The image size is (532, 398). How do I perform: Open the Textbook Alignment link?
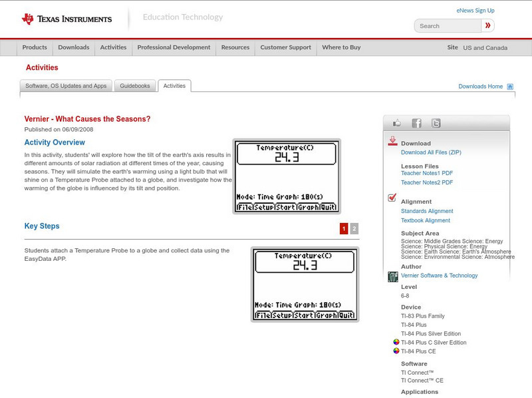pyautogui.click(x=426, y=220)
